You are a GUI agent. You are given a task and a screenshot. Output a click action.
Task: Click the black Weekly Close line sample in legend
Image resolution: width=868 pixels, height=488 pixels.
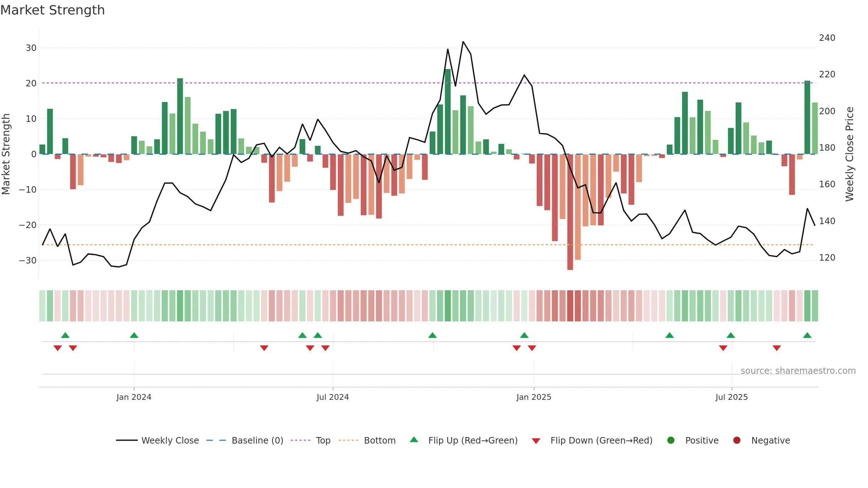(127, 440)
